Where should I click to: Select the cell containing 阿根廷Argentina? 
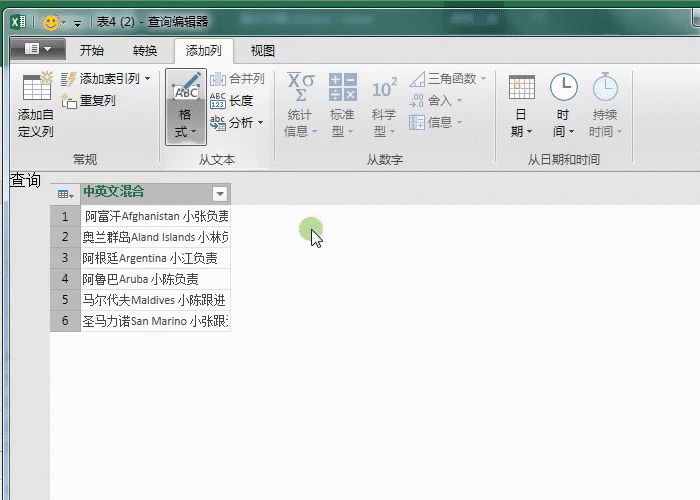[x=155, y=258]
